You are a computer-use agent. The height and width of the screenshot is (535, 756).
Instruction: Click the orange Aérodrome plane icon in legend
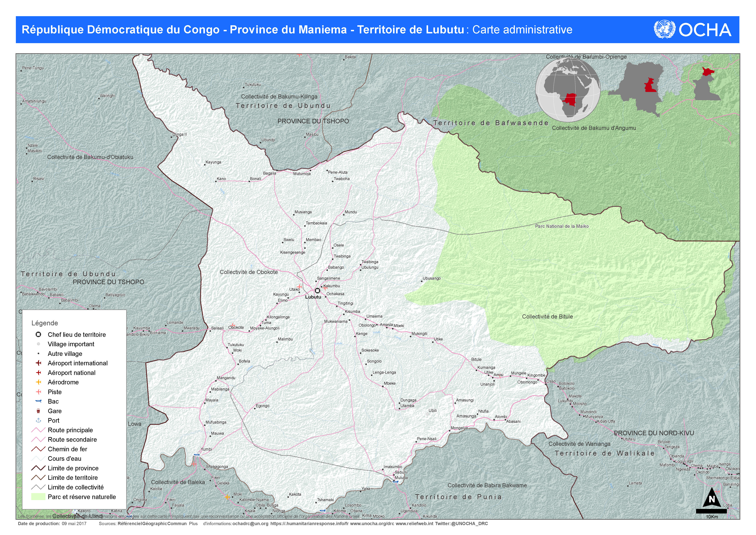coord(39,382)
